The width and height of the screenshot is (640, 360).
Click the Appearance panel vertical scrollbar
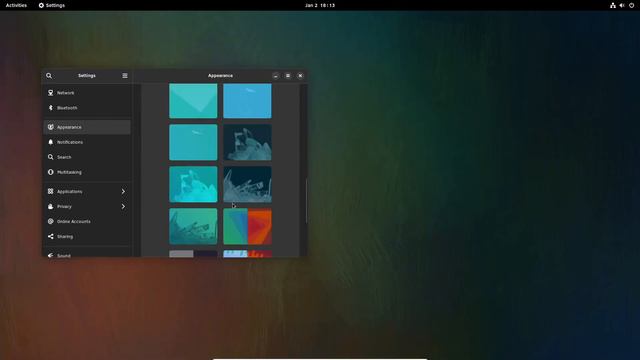(307, 200)
